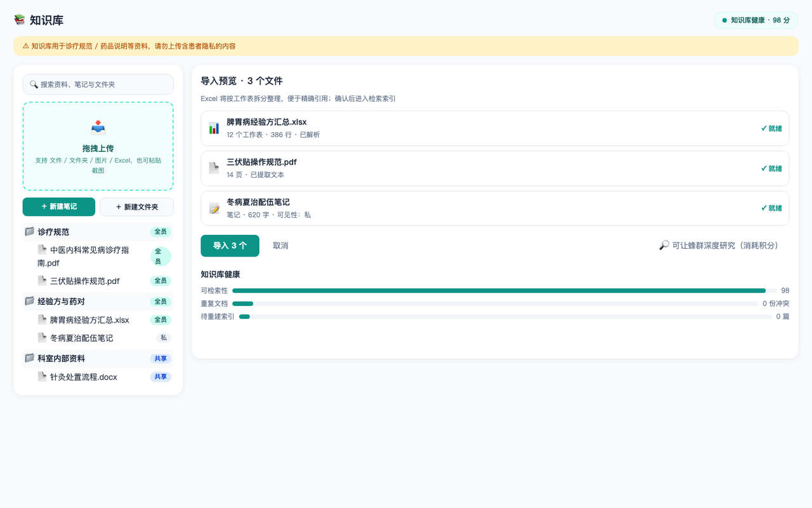The height and width of the screenshot is (508, 812).
Task: Click 可让蜂群深度研究（消耗积分）link
Action: [x=718, y=246]
